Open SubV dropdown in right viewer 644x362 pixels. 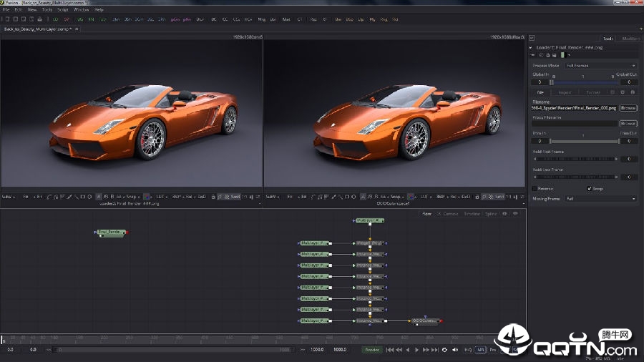[x=273, y=197]
